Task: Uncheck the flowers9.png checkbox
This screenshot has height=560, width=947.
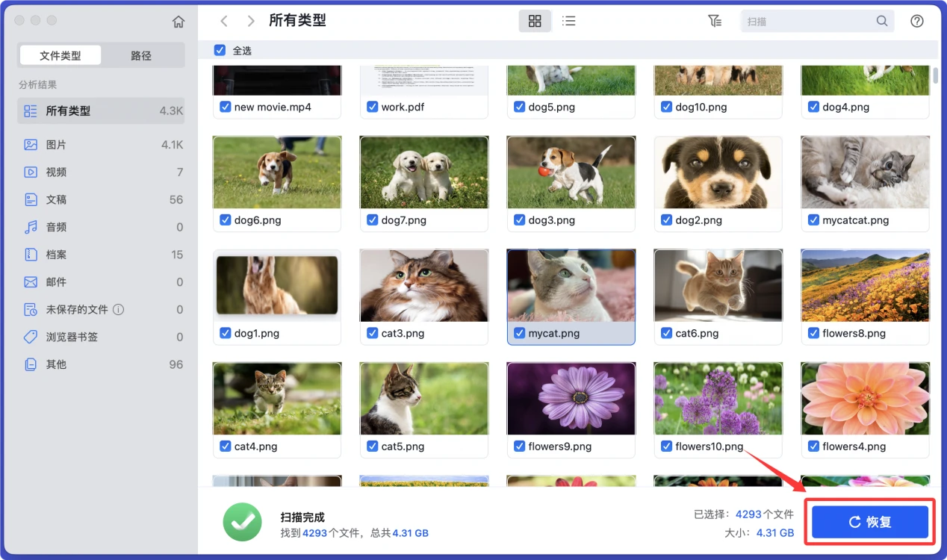Action: [x=519, y=446]
